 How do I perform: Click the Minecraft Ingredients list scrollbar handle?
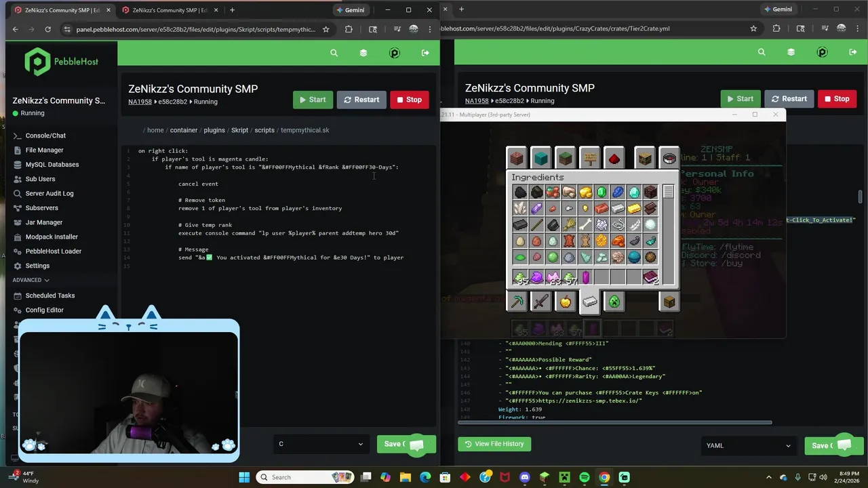[668, 192]
